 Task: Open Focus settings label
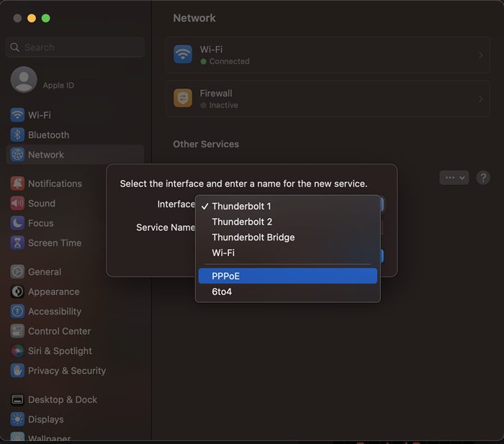(41, 223)
